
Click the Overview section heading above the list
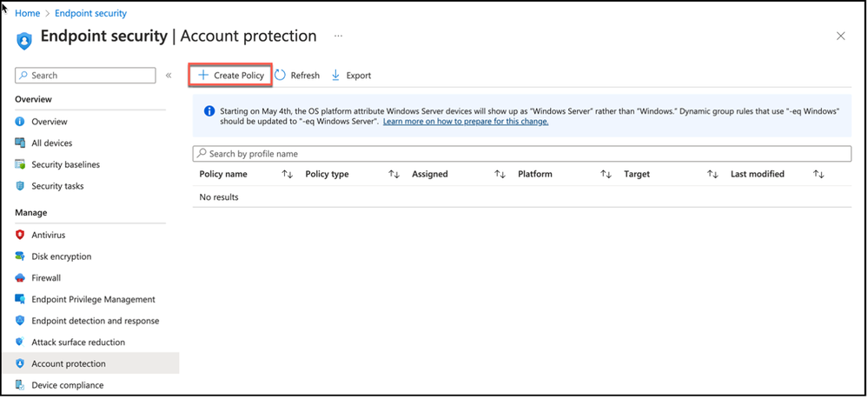(x=33, y=99)
